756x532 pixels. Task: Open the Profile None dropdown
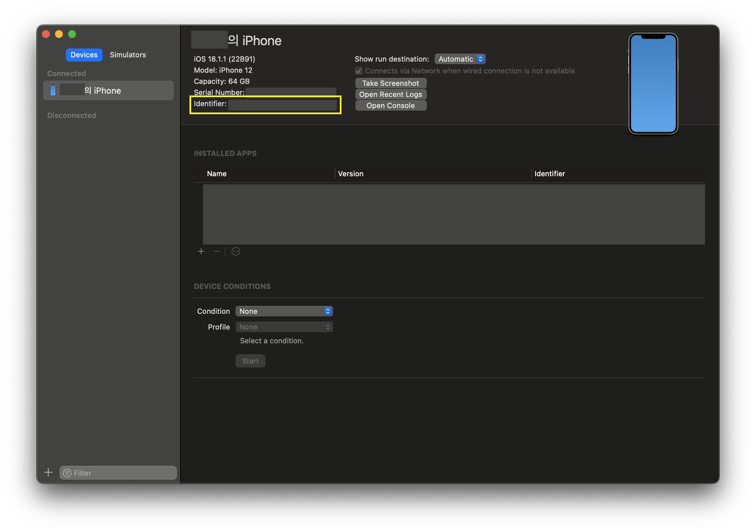tap(284, 327)
